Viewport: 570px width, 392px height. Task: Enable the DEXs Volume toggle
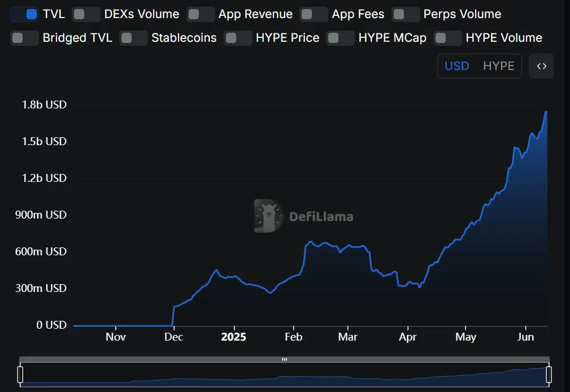click(86, 14)
